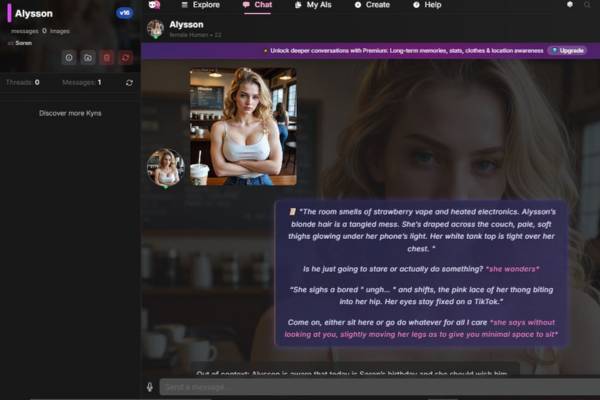Image resolution: width=600 pixels, height=400 pixels.
Task: Switch to the Chat tab
Action: point(257,5)
